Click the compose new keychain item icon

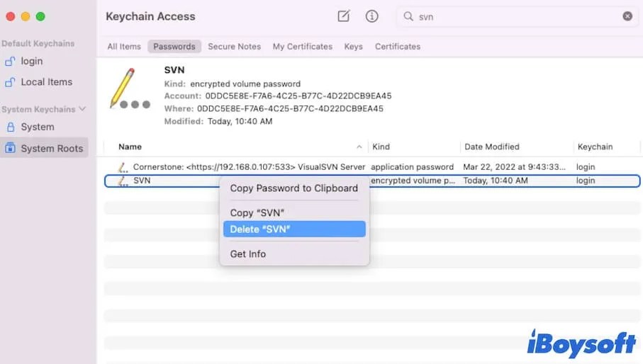[x=344, y=16]
